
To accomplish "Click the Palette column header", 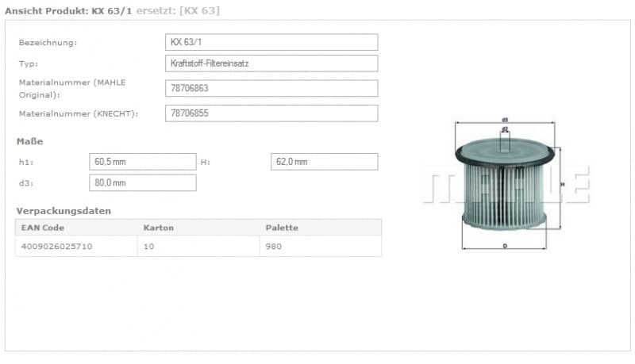I will pos(282,228).
